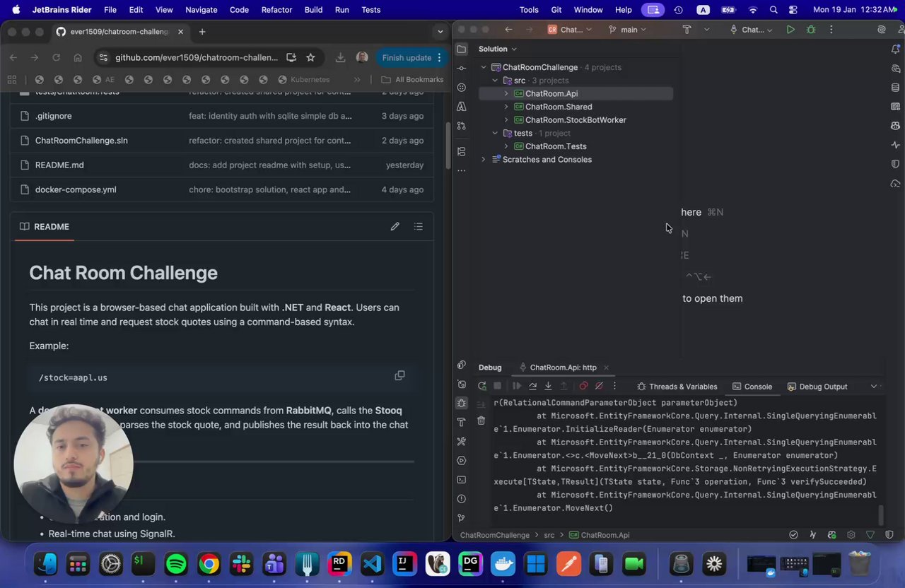
Task: Switch to the Debug Output tab
Action: pos(817,387)
